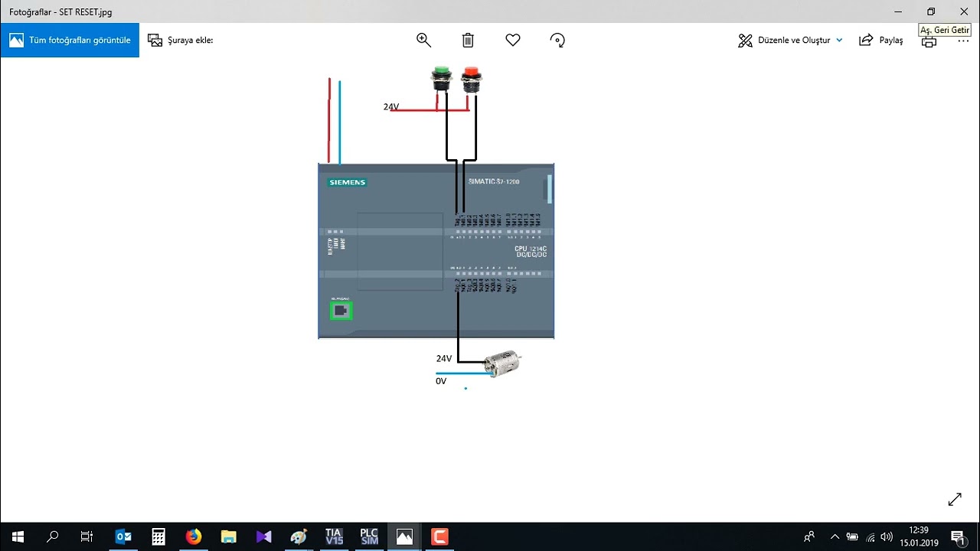Screen dimensions: 980x551
Task: Rotate the photo with rotate icon
Action: pos(557,40)
